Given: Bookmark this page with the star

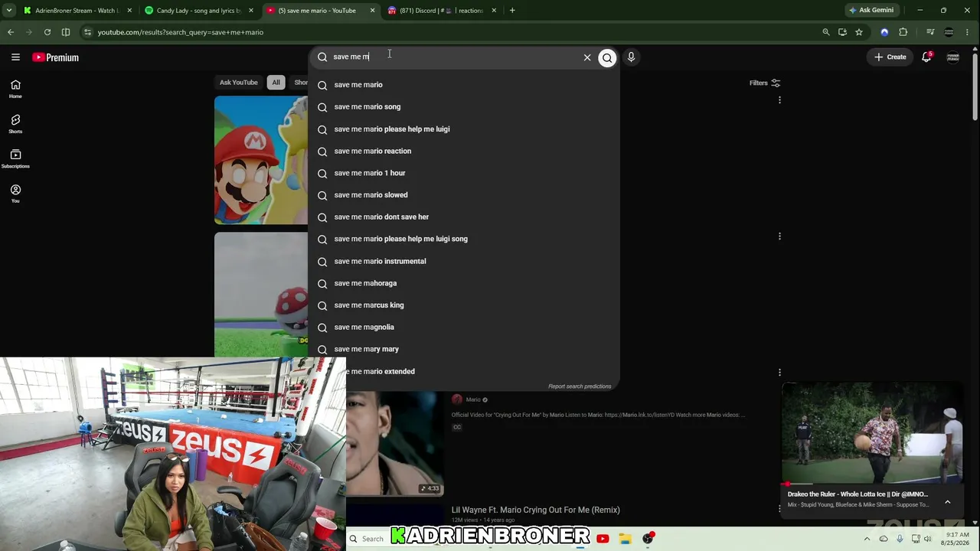Looking at the screenshot, I should click(x=859, y=32).
